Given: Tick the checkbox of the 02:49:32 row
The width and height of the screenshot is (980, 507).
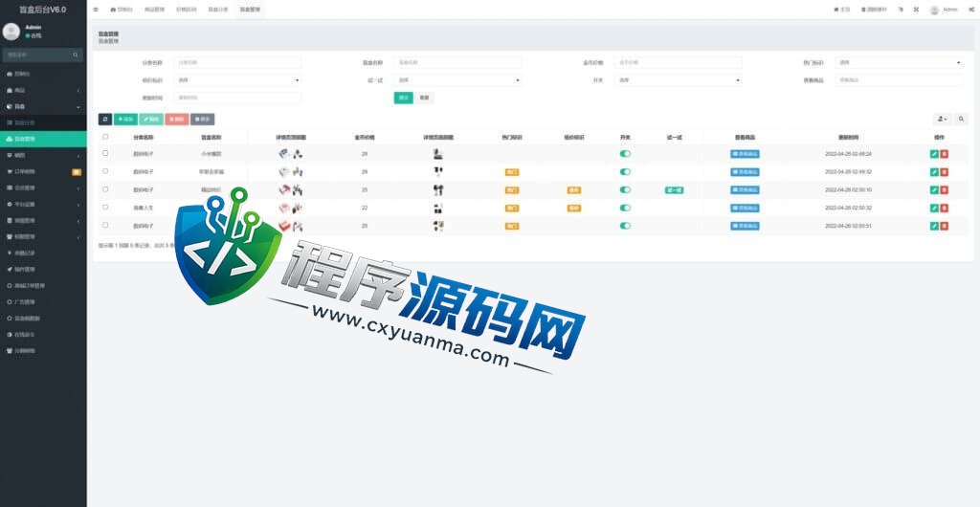Looking at the screenshot, I should pyautogui.click(x=105, y=171).
